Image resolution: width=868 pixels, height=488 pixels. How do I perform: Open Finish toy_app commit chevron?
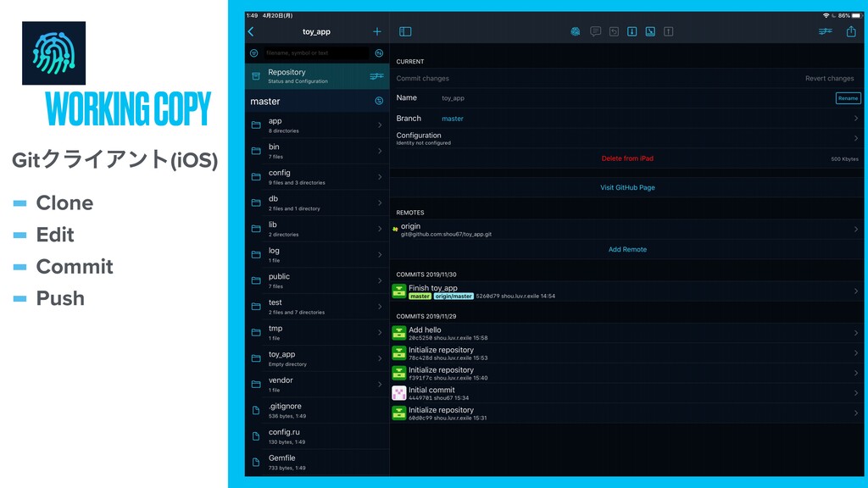[x=856, y=291]
